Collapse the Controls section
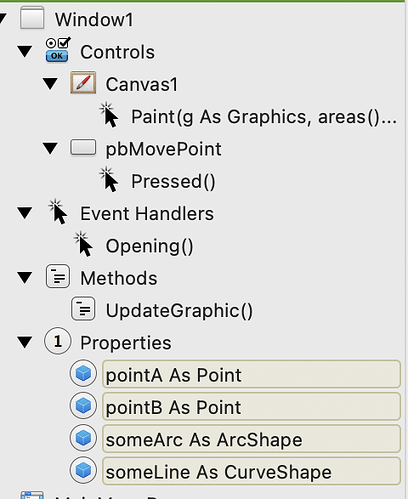The height and width of the screenshot is (499, 408). [x=25, y=52]
